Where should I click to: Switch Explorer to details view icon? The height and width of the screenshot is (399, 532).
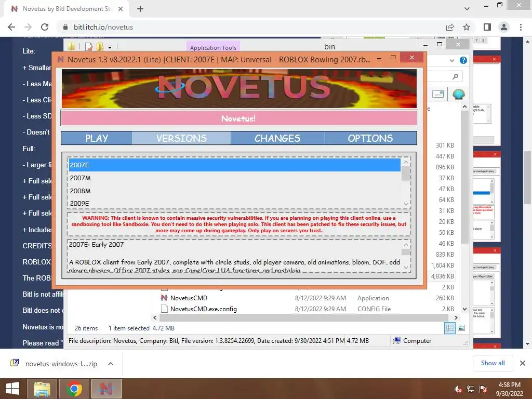(x=450, y=328)
